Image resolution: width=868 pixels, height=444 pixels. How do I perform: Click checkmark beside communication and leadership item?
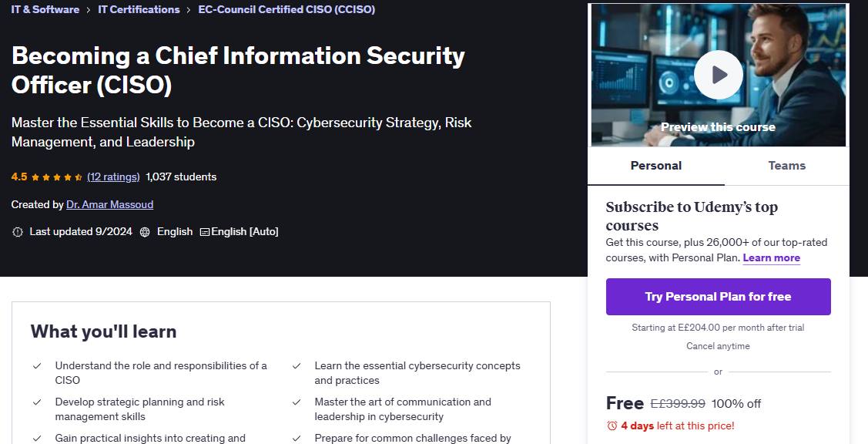click(x=297, y=402)
